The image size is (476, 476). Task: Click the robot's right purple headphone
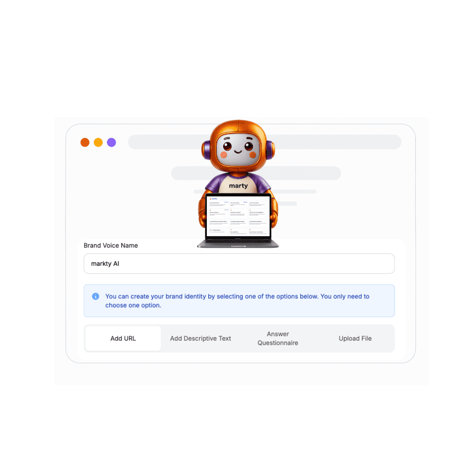(x=270, y=150)
